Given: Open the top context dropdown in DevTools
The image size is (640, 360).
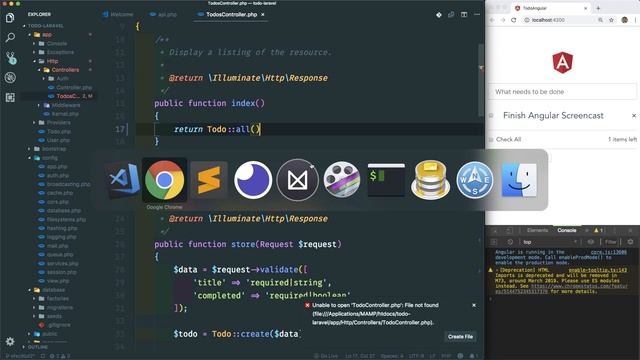Looking at the screenshot, I should 550,242.
